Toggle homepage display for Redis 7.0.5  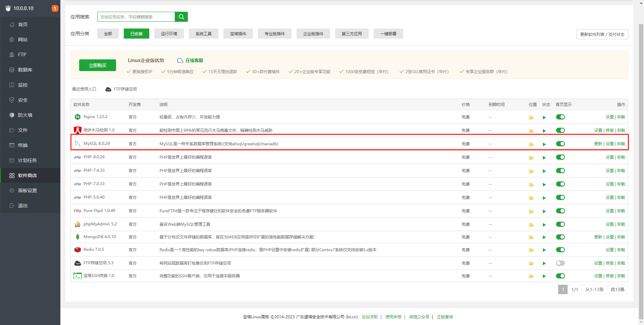pyautogui.click(x=560, y=250)
